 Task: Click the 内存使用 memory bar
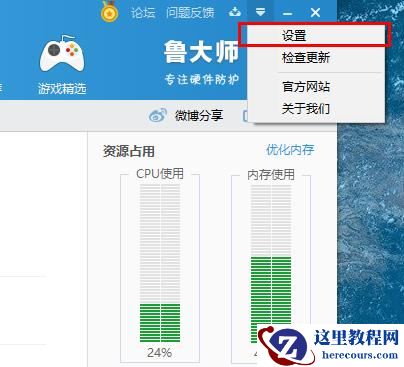coord(271,265)
